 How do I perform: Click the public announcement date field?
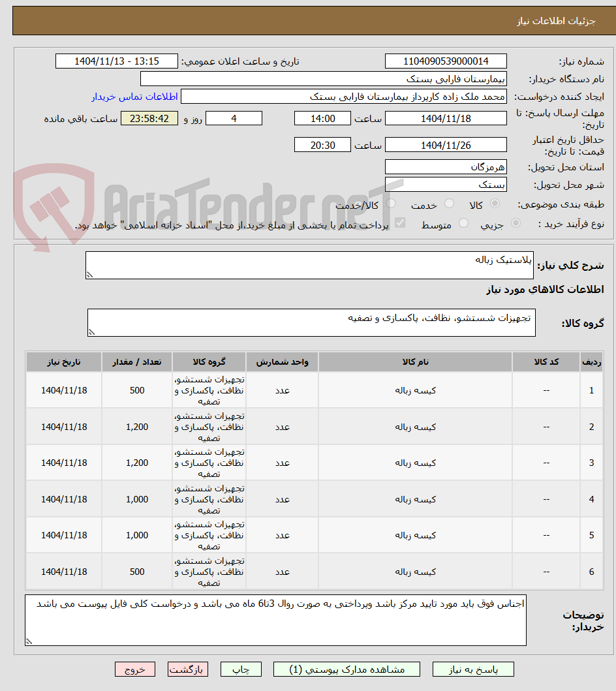[x=117, y=61]
